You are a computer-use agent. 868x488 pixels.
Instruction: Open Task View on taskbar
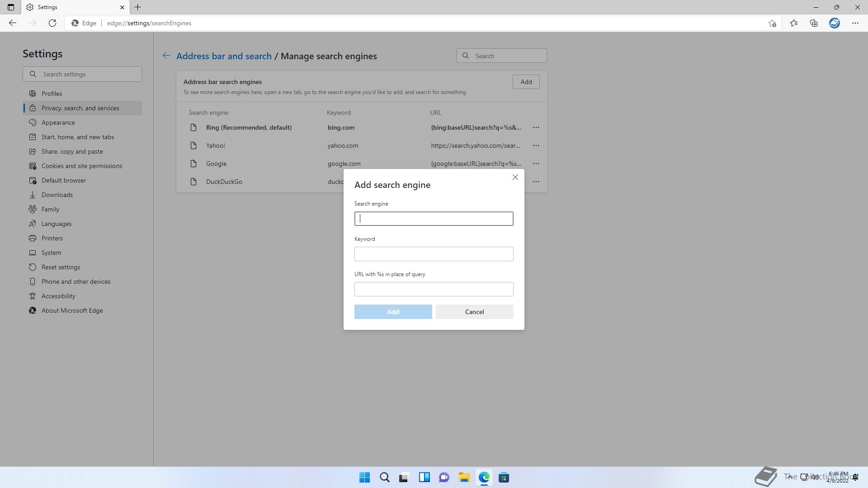404,478
